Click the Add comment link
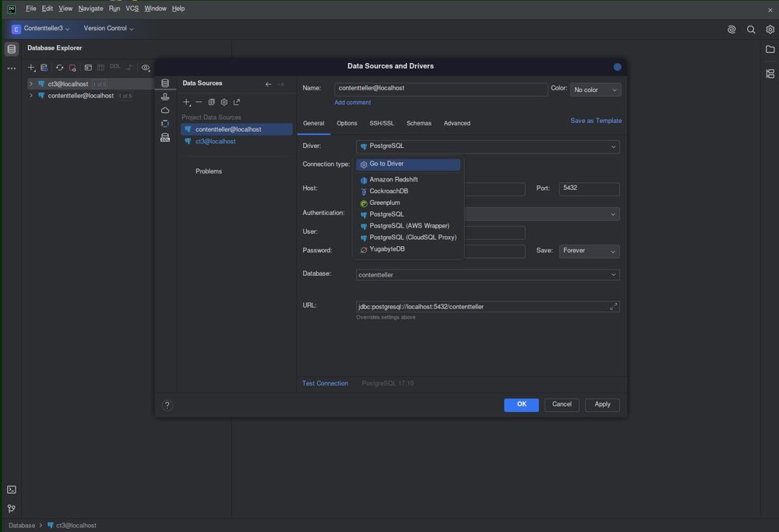This screenshot has width=779, height=532. 352,102
